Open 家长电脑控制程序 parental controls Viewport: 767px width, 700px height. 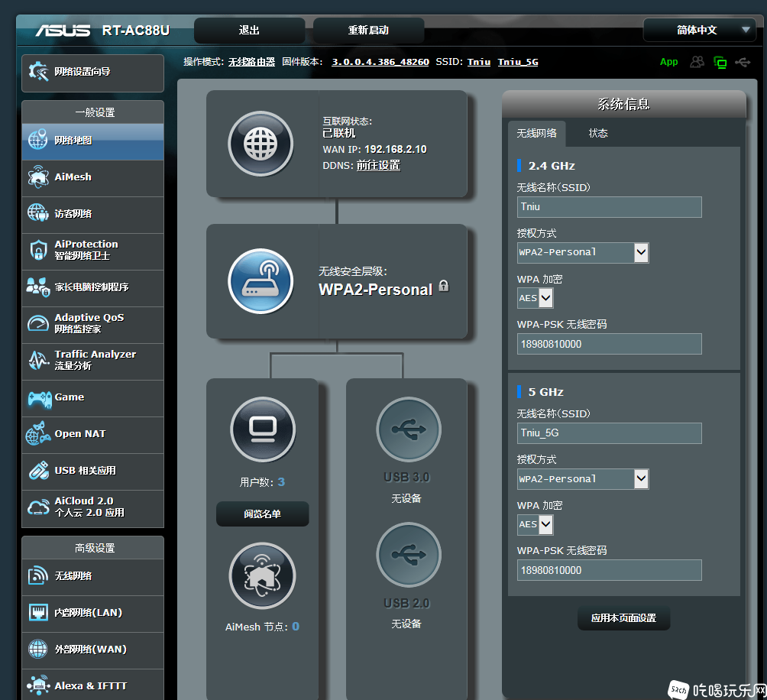click(92, 288)
